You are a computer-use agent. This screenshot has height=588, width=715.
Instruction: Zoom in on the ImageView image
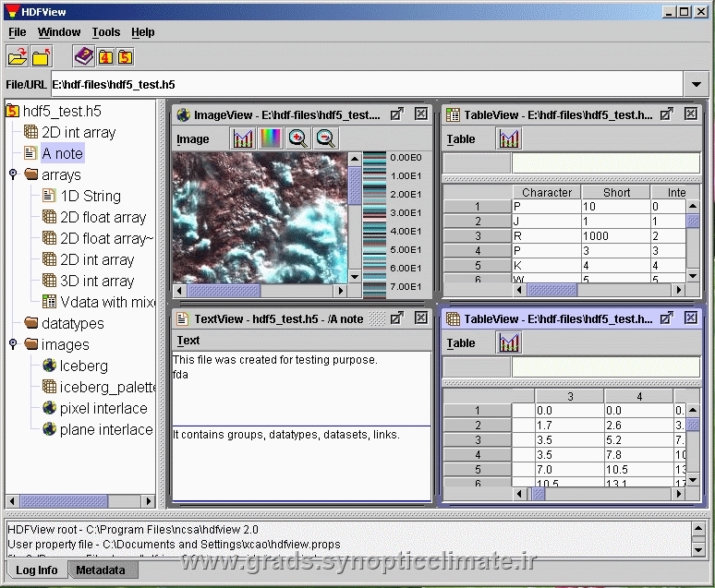pos(297,138)
